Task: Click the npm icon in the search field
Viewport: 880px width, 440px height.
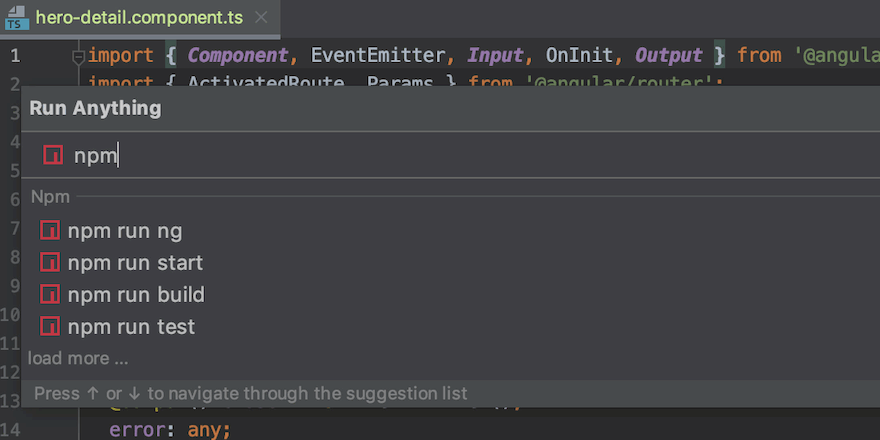Action: click(53, 155)
